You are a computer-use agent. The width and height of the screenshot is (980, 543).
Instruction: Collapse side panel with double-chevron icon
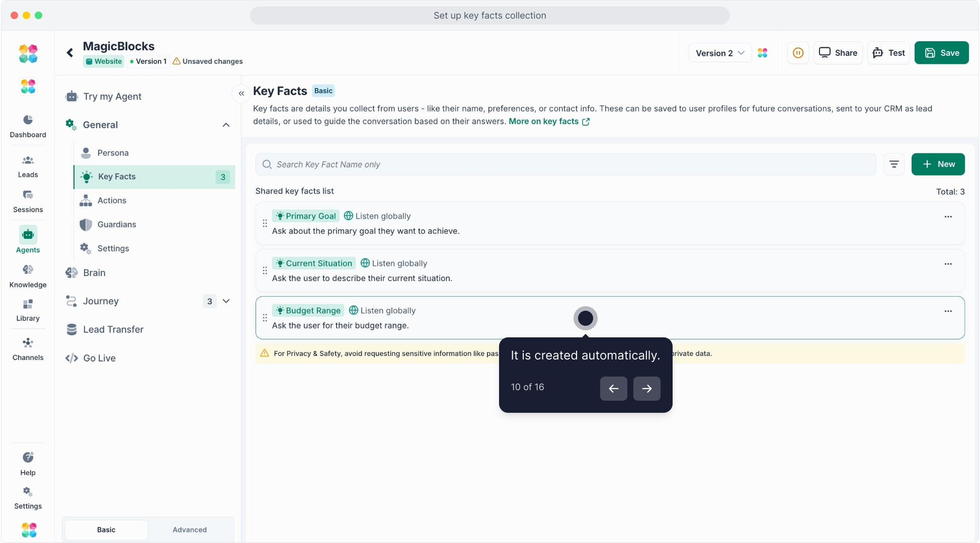coord(241,94)
